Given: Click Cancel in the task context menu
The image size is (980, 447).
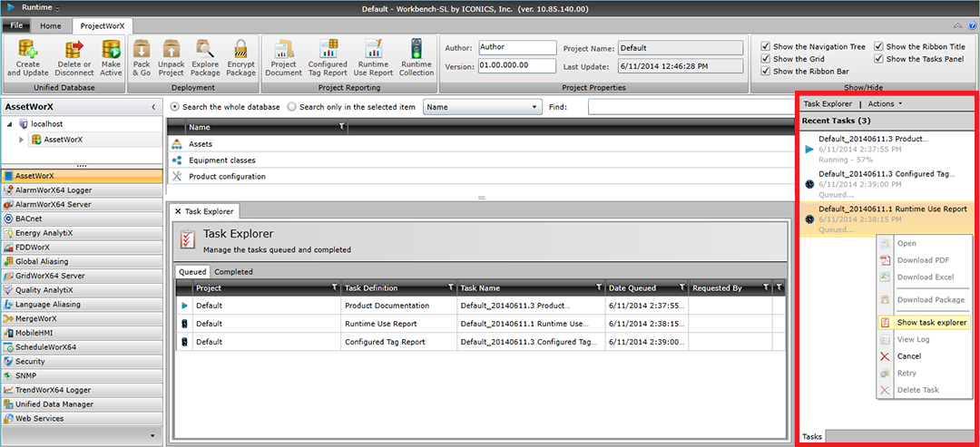Looking at the screenshot, I should [908, 356].
